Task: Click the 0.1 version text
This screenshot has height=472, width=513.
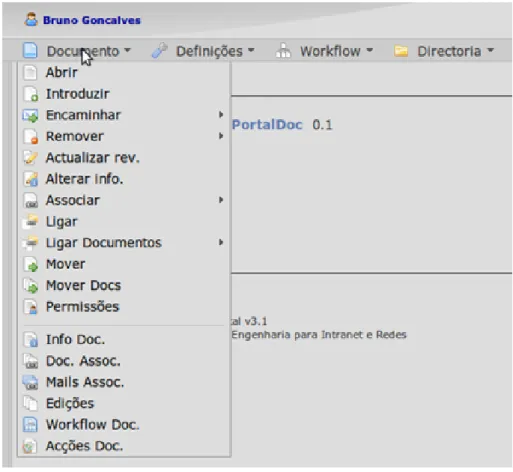Action: [x=322, y=125]
